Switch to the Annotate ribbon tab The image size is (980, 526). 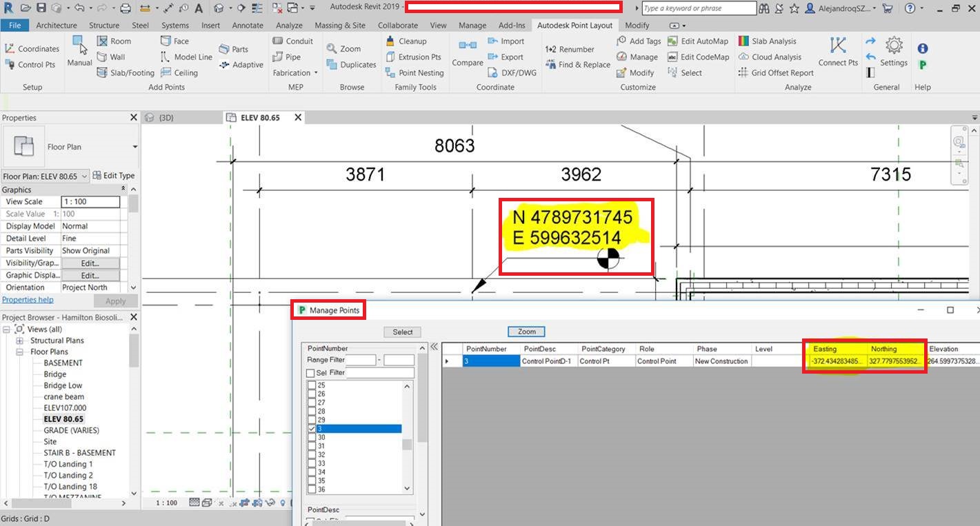tap(248, 26)
